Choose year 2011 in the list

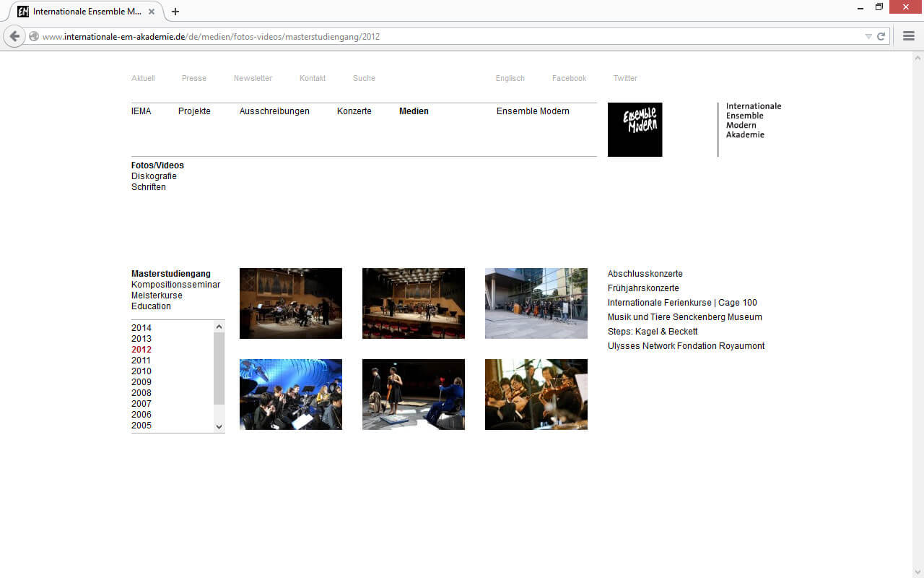click(141, 361)
